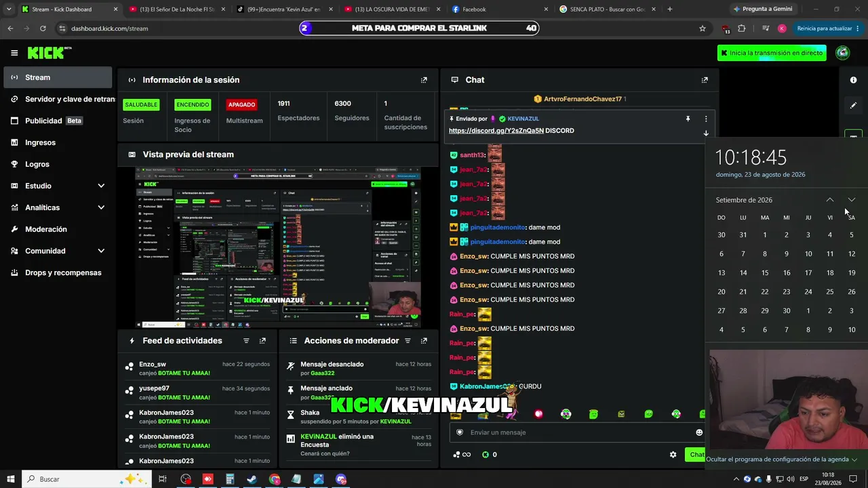
Task: Open the channel avatar menu
Action: tap(842, 53)
